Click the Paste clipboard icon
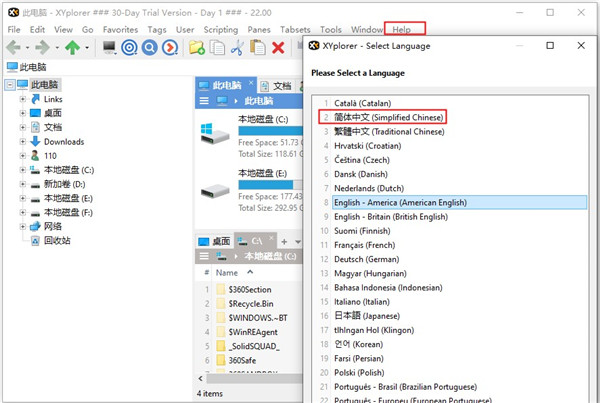This screenshot has height=403, width=600. 258,47
